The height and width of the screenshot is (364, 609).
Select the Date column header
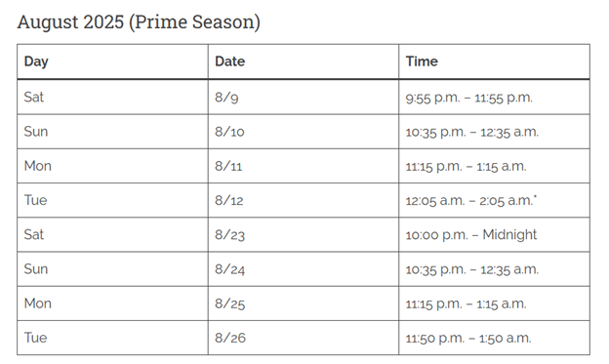(304, 61)
